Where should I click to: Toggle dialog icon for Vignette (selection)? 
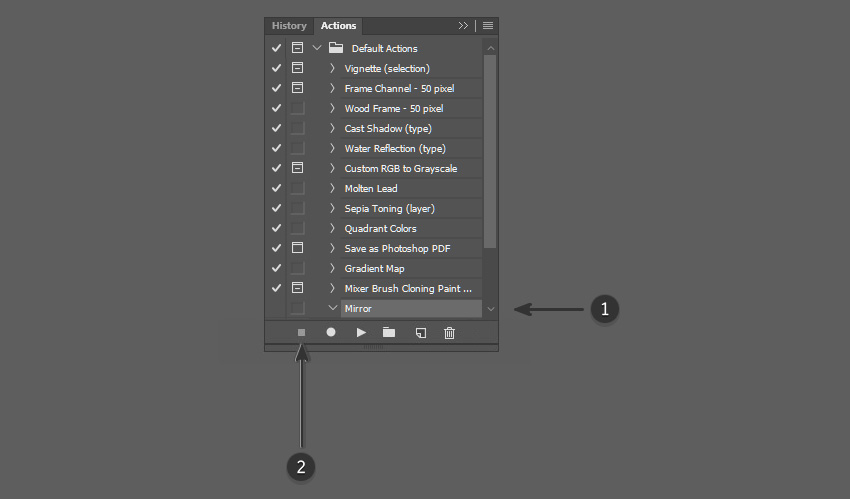tap(298, 68)
